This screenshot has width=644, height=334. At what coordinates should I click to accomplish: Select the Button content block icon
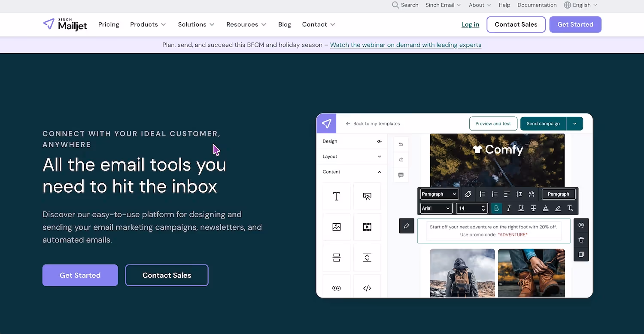coord(367,196)
